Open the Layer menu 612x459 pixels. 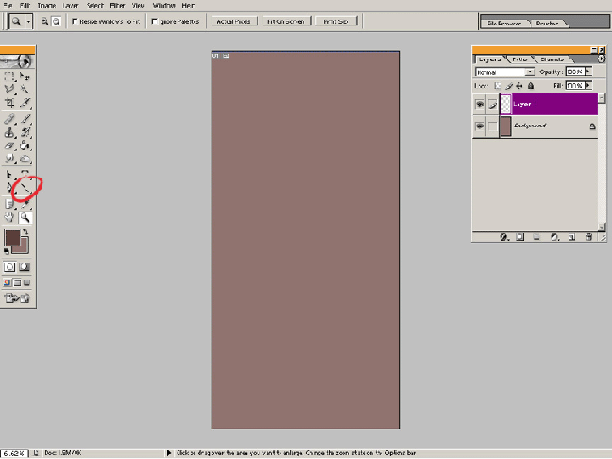coord(71,5)
